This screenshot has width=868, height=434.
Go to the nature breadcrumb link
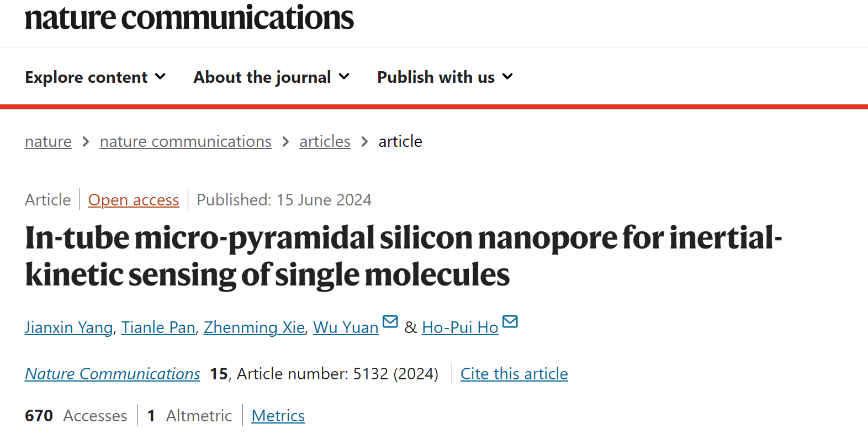(x=48, y=141)
